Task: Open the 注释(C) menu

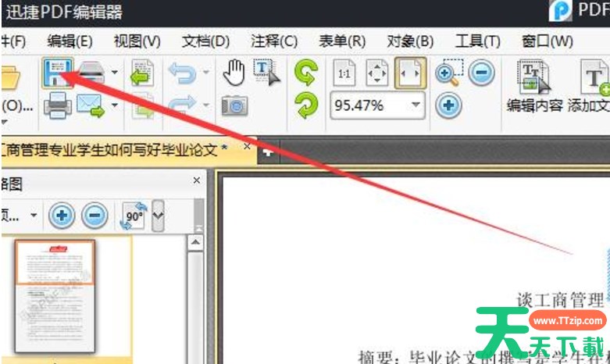Action: 274,41
